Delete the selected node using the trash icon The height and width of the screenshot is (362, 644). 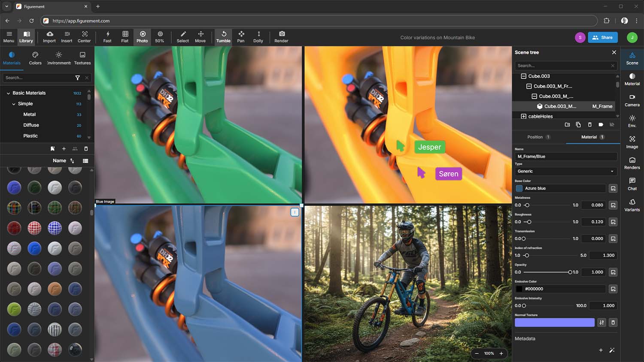click(x=589, y=124)
